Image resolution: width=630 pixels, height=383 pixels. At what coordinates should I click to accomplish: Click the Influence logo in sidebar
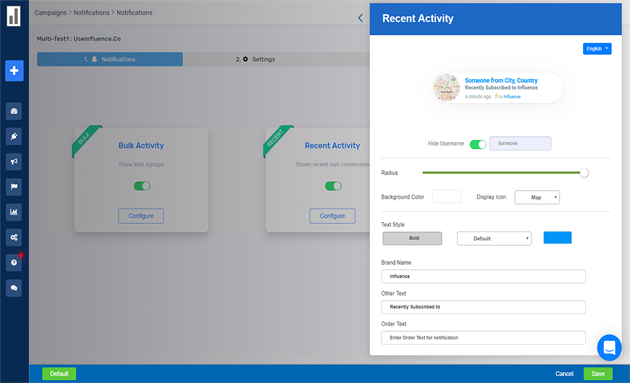point(13,16)
